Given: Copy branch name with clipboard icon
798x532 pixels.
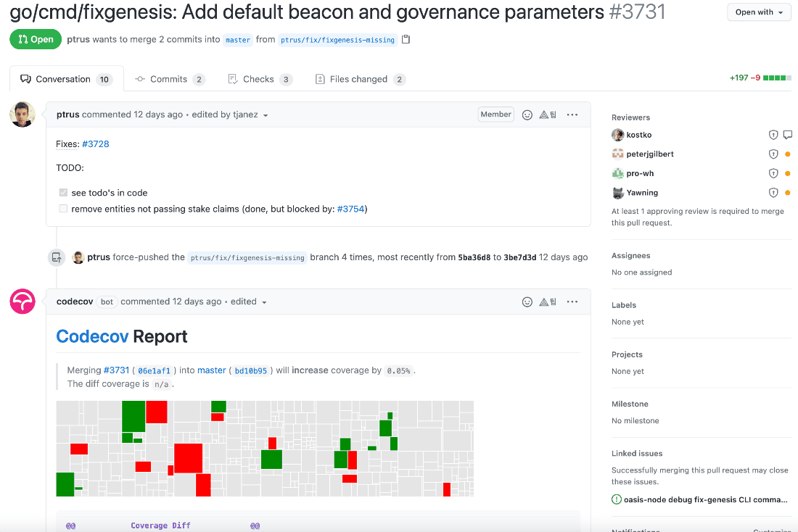Looking at the screenshot, I should tap(406, 39).
